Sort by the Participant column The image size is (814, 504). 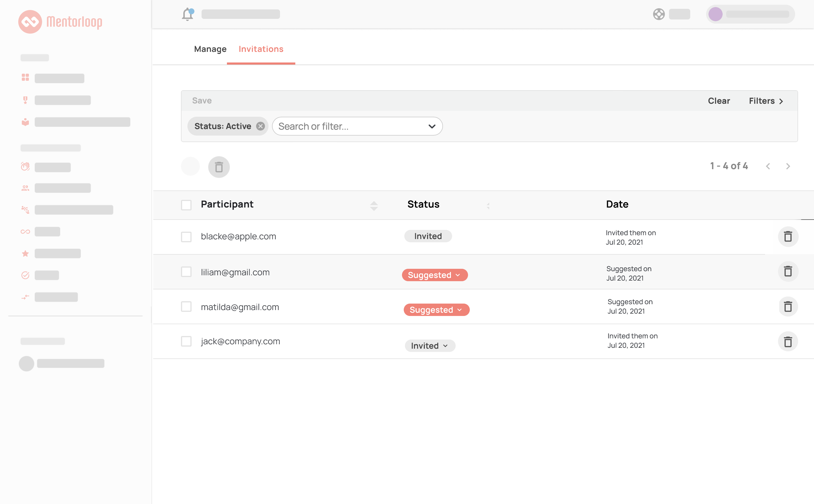374,206
